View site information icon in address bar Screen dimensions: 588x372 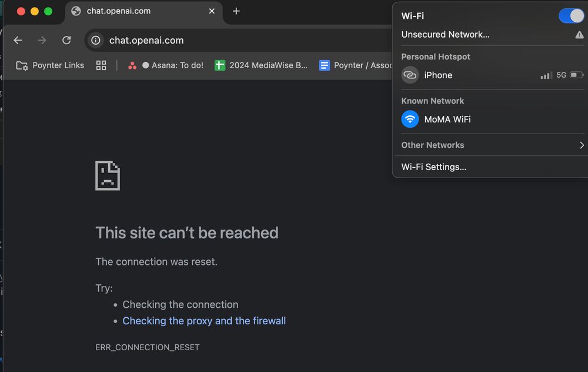click(96, 40)
